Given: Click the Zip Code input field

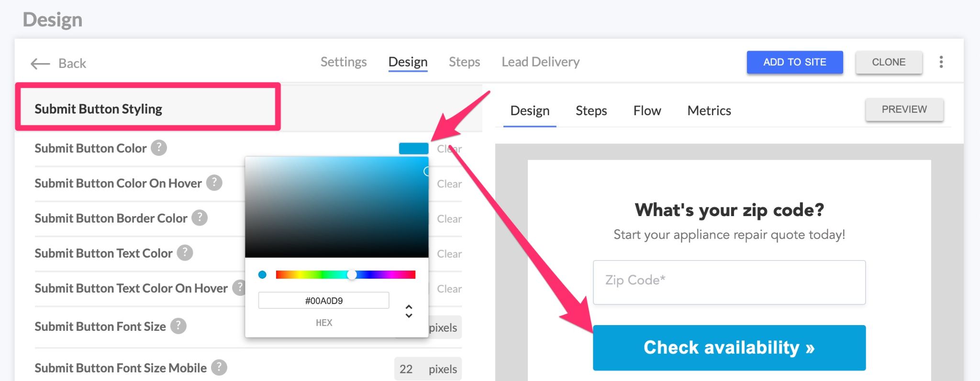Looking at the screenshot, I should pos(729,282).
